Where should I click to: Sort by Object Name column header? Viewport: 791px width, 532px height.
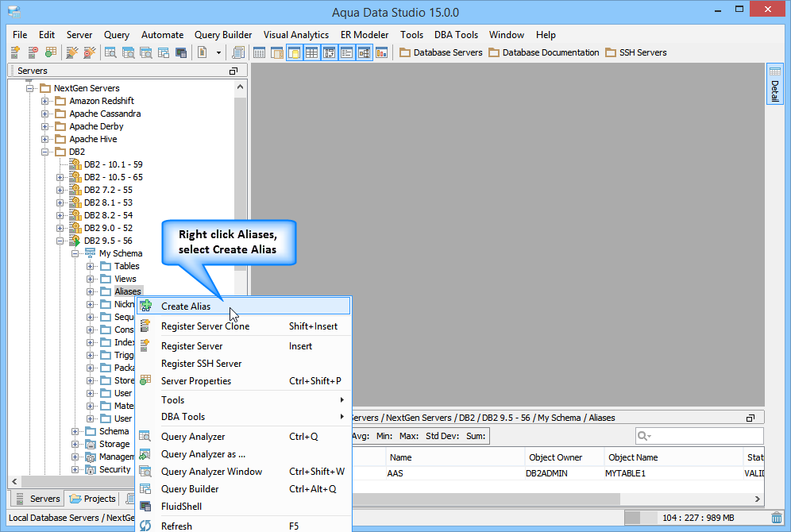pos(673,457)
